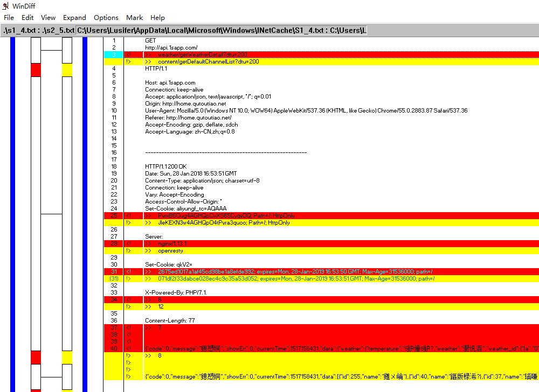The image size is (539, 392).
Task: Open the Expand menu
Action: [74, 18]
